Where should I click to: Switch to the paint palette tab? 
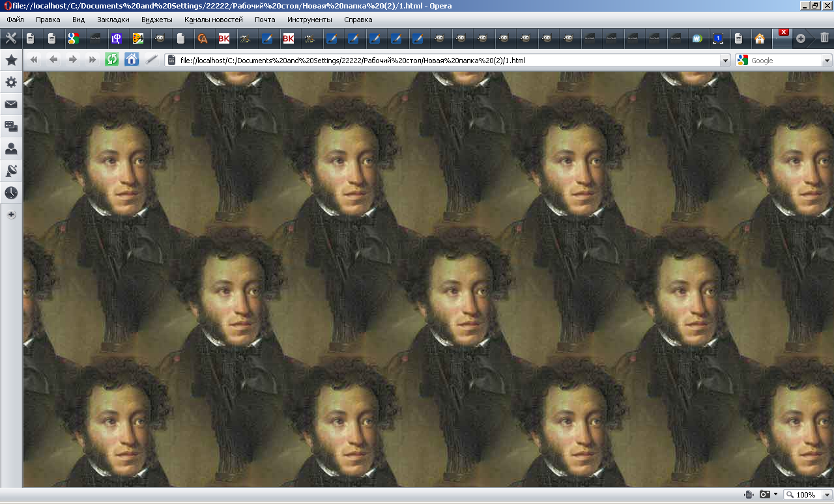[138, 38]
